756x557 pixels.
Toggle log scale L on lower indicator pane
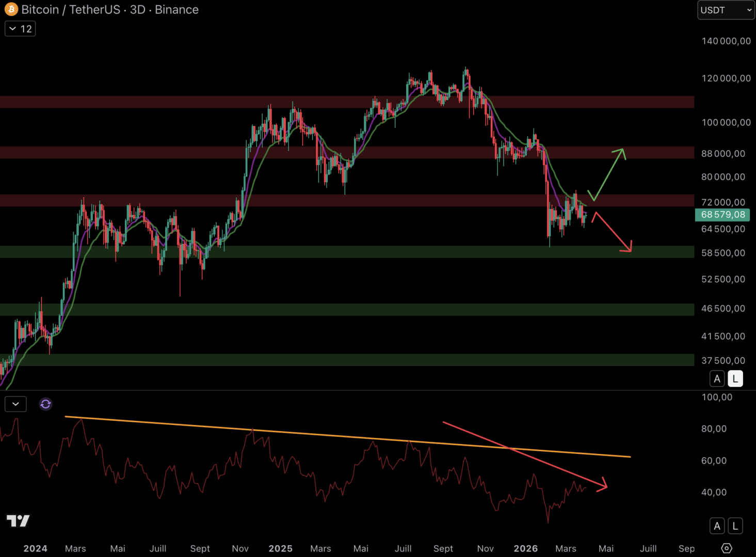(735, 526)
